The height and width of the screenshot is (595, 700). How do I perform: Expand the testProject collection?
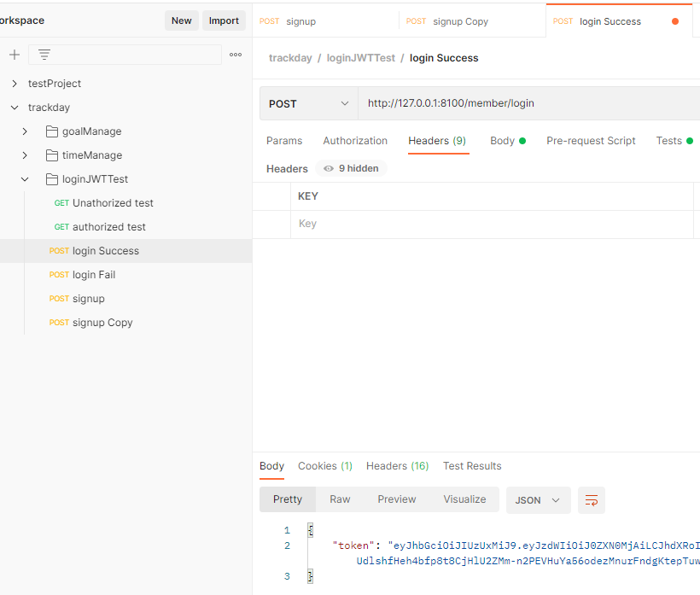pos(15,84)
